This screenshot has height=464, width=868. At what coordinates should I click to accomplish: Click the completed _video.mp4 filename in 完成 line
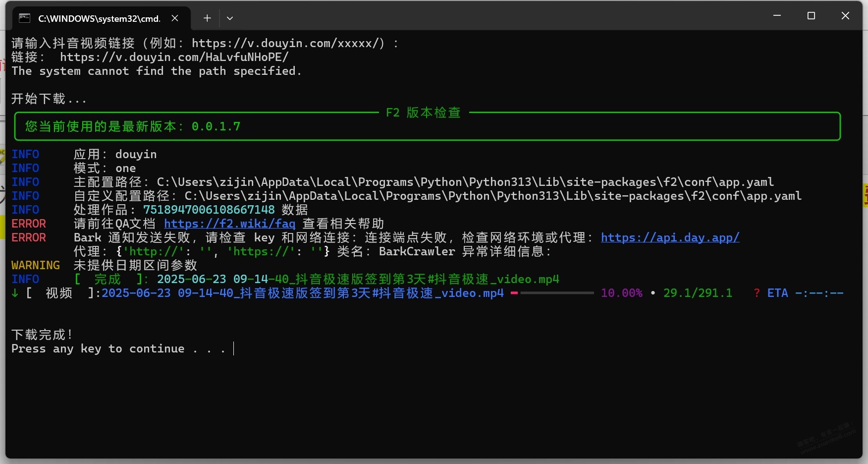[358, 280]
